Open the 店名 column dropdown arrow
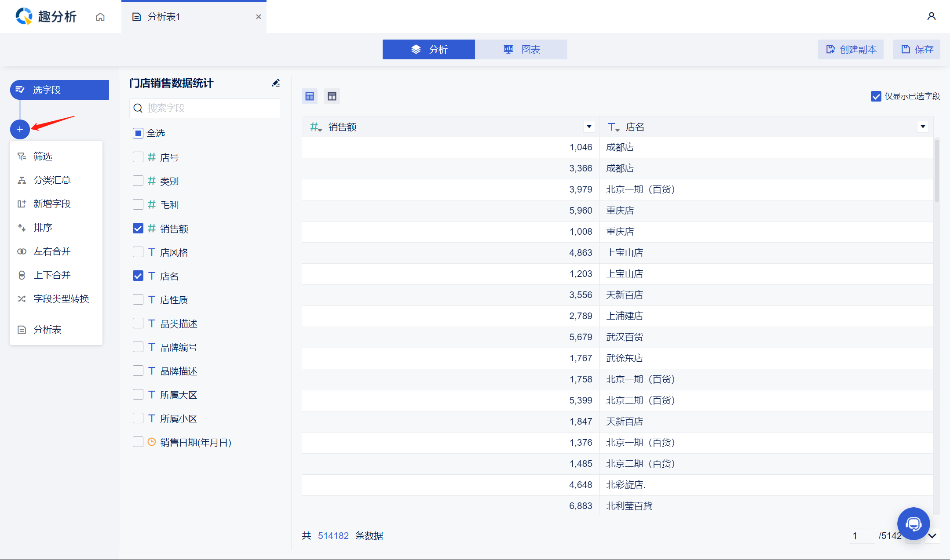 click(x=923, y=127)
